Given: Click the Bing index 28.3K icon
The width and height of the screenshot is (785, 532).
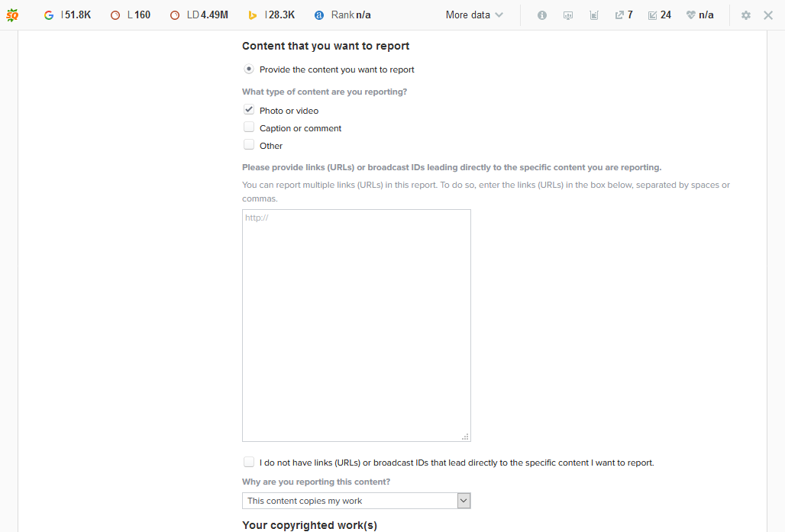Looking at the screenshot, I should (x=253, y=15).
